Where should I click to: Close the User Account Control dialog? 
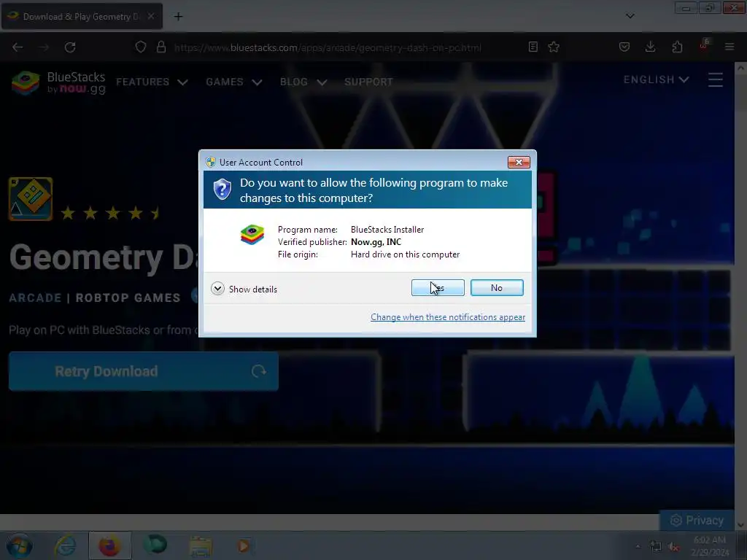[519, 163]
